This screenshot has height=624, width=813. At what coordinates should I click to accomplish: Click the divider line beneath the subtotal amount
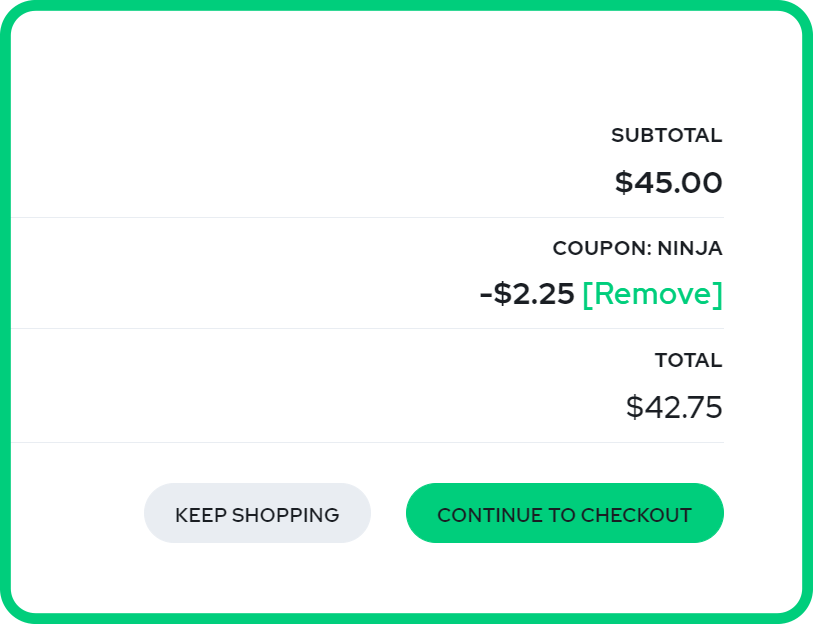[400, 217]
